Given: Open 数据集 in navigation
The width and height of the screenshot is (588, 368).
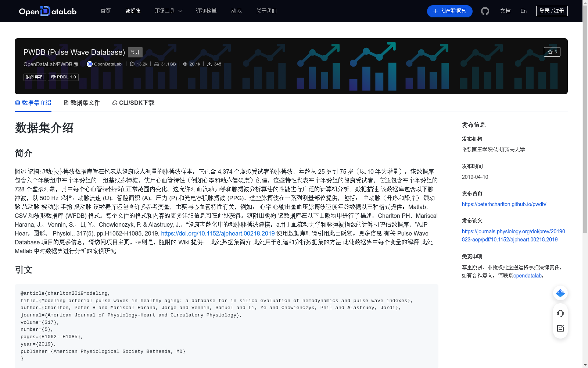Looking at the screenshot, I should point(133,11).
